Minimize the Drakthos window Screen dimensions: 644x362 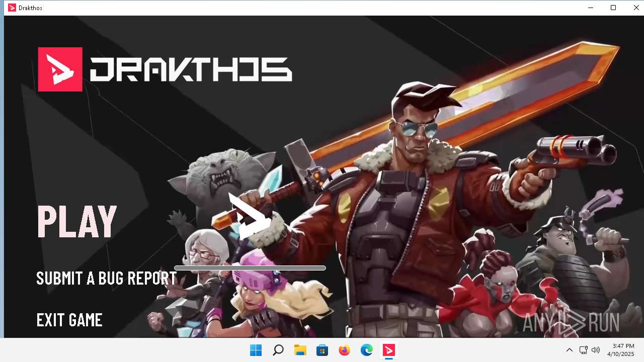point(591,8)
